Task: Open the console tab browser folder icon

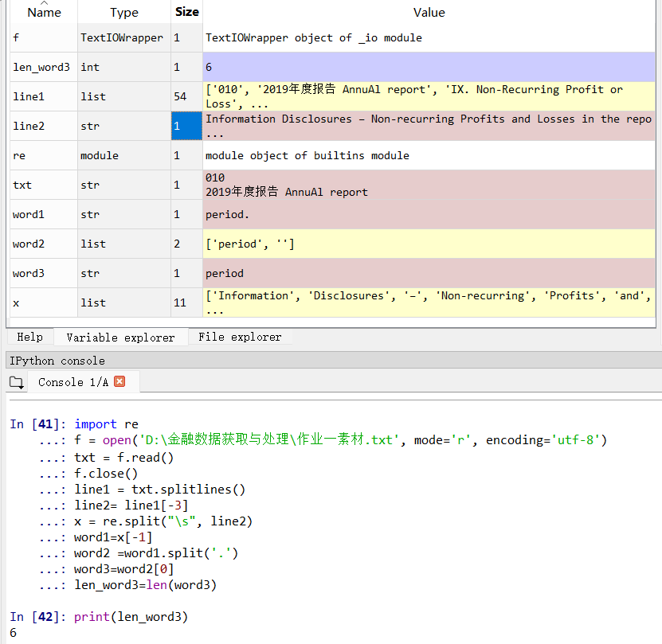Action: [x=17, y=382]
